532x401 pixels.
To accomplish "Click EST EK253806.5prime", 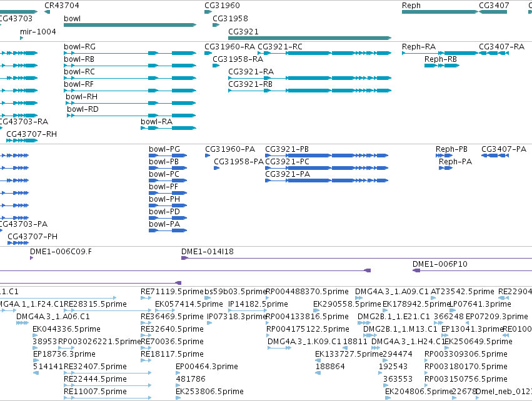I will 178,398.
